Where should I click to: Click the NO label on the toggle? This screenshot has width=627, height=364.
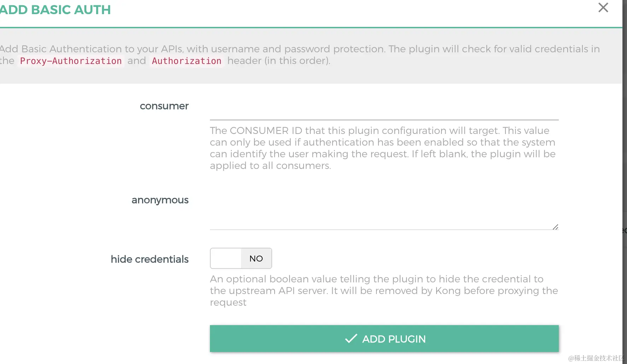click(256, 258)
